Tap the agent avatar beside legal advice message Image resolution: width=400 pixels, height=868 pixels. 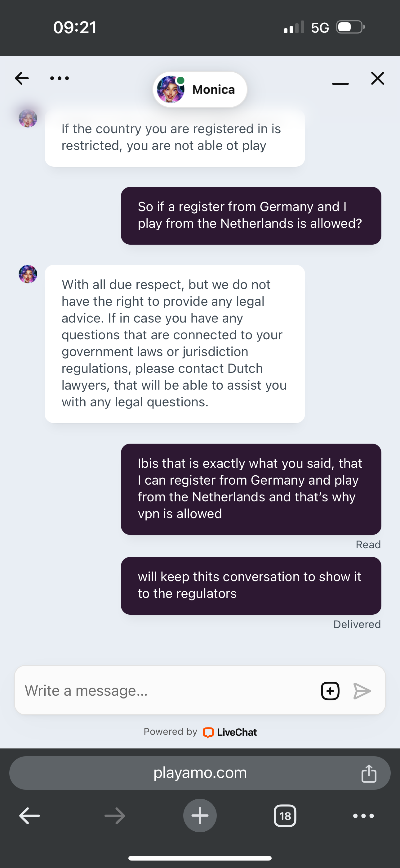pyautogui.click(x=28, y=274)
